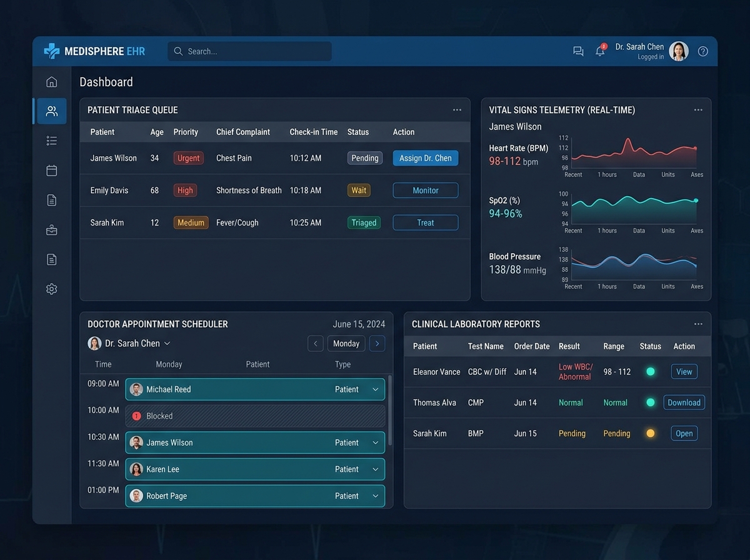Expand Karen Lee's appointment type dropdown
The width and height of the screenshot is (750, 560).
pyautogui.click(x=376, y=469)
